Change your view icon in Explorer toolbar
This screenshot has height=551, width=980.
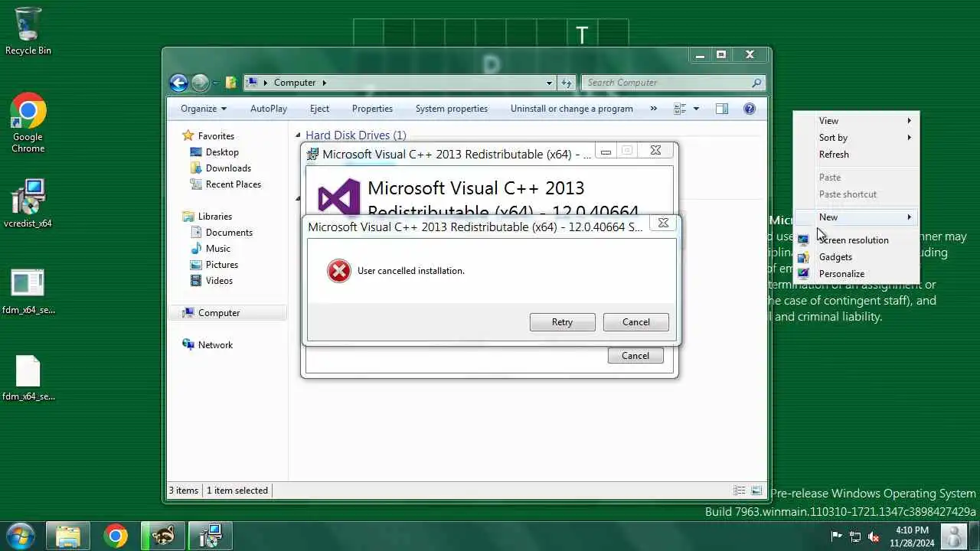[x=680, y=109]
